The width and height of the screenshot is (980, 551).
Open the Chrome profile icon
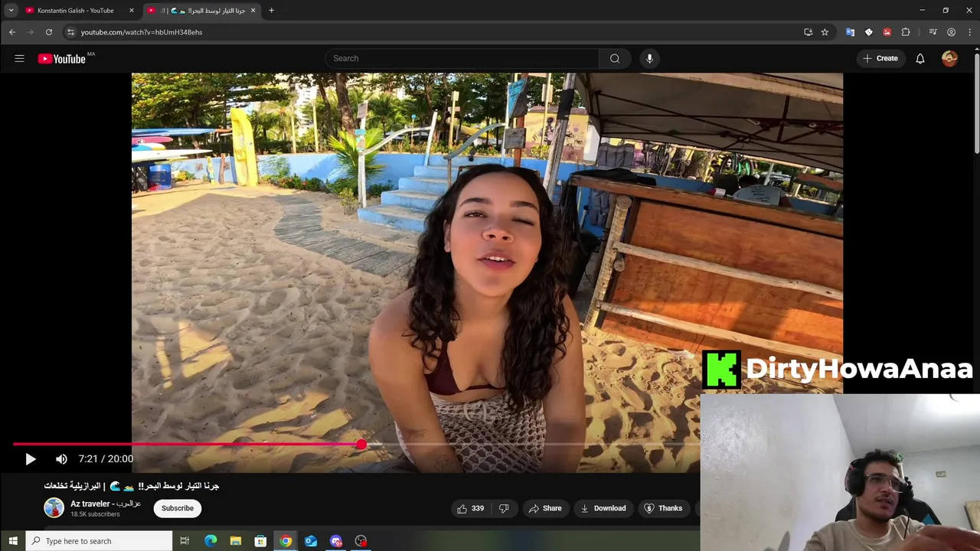coord(951,32)
